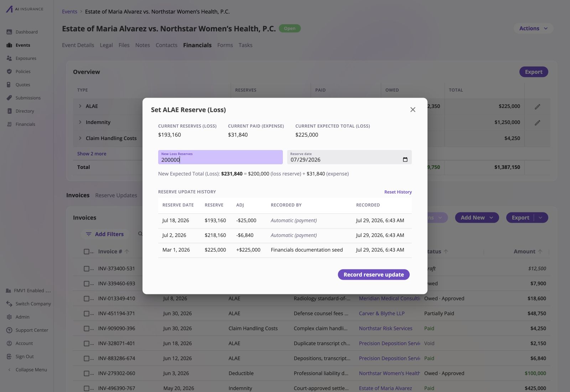Open the Tasks tab
570x392 pixels.
[x=245, y=45]
